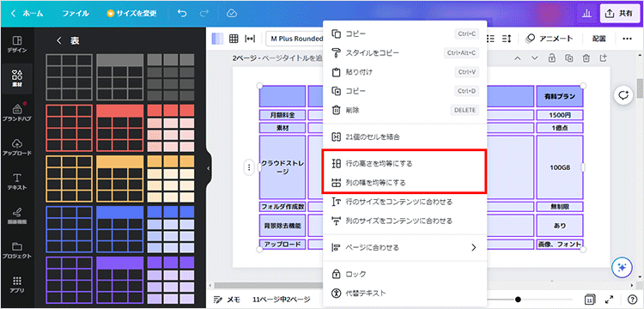
Task: Select 列の幅を均等にする
Action: point(405,183)
